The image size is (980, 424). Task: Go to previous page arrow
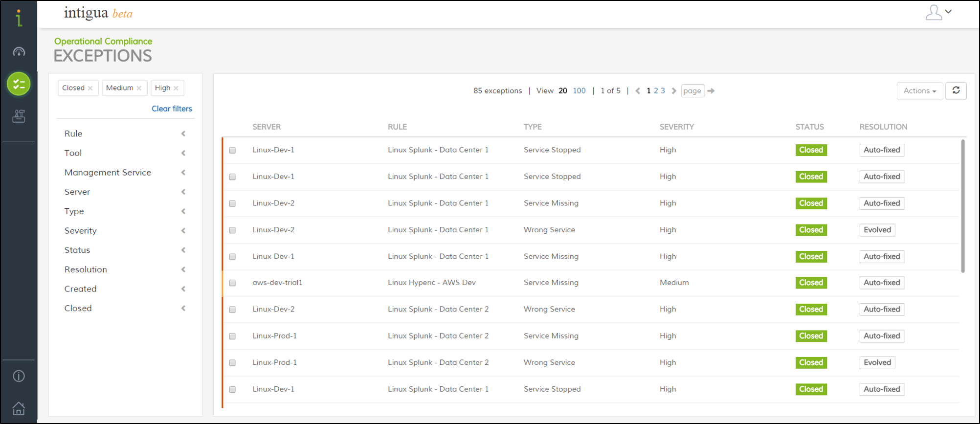638,91
